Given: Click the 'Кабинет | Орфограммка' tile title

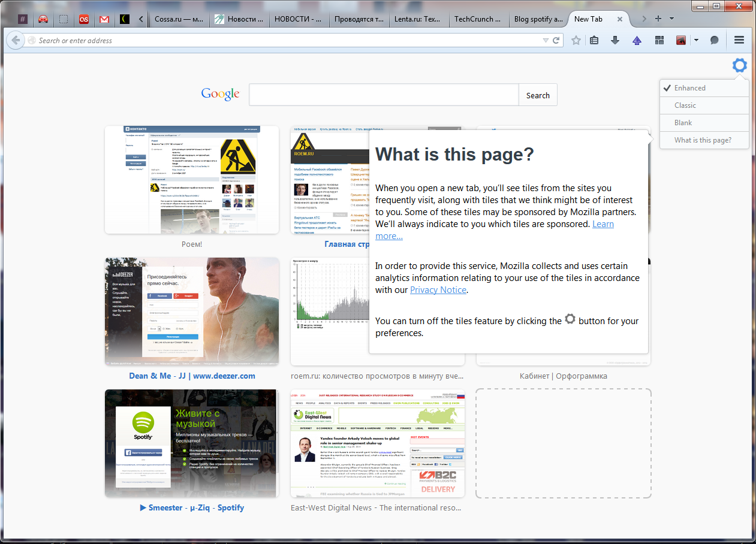Looking at the screenshot, I should click(564, 376).
